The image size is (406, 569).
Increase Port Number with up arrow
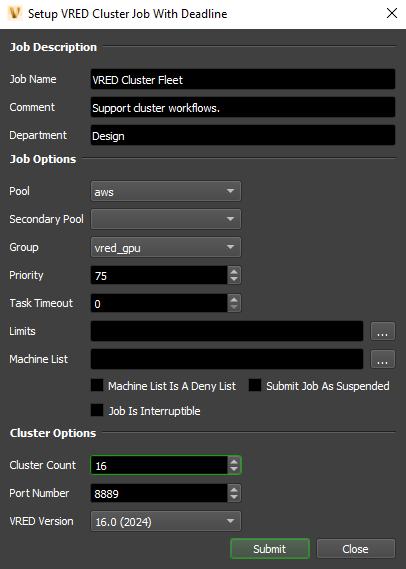[234, 489]
